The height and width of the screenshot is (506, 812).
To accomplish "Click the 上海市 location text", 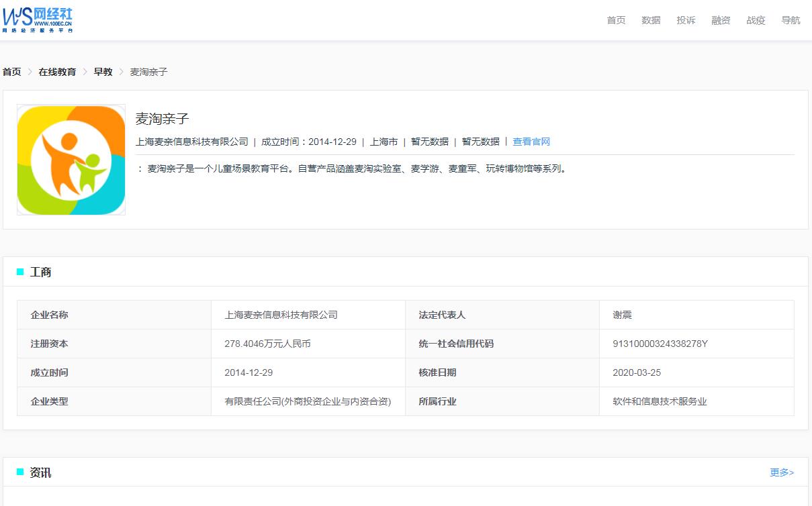I will pos(384,142).
